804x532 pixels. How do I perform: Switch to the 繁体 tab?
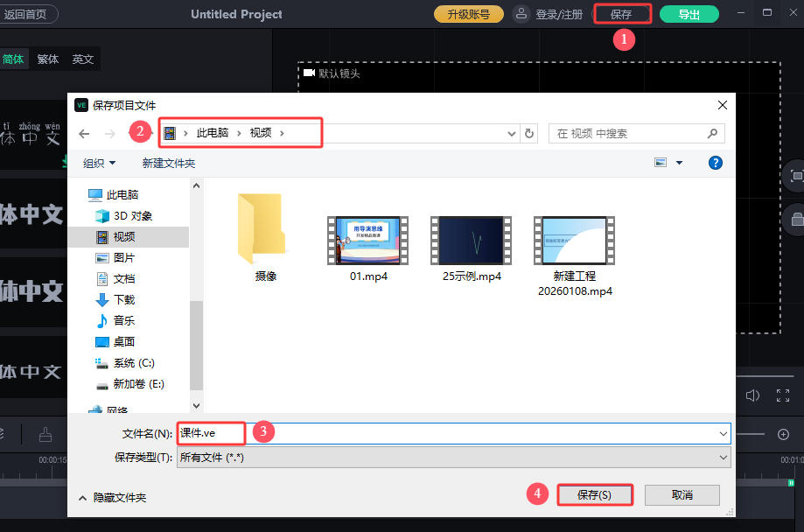pos(48,59)
